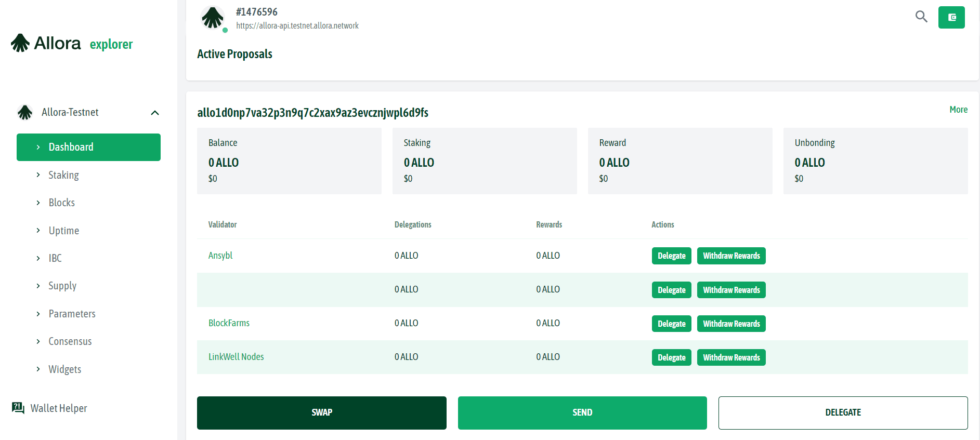Click the Reward card
The height and width of the screenshot is (440, 980).
coord(680,161)
